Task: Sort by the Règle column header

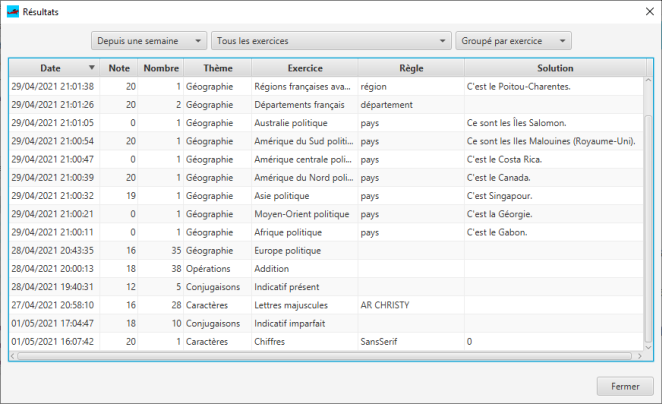Action: (x=410, y=68)
